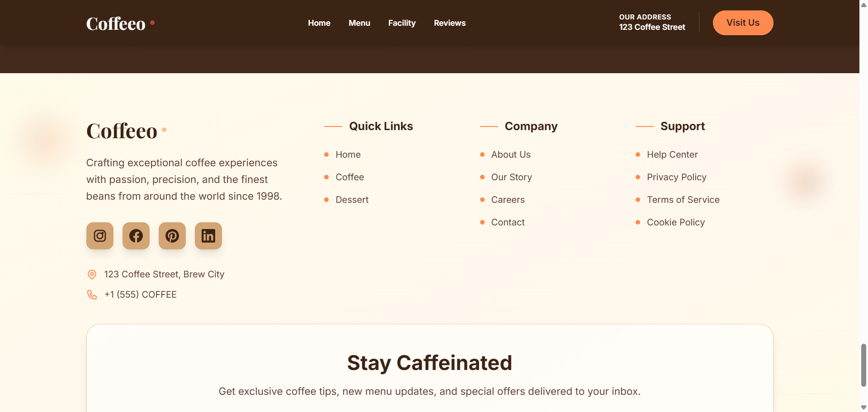
Task: Open Menu in the top navigation
Action: coord(359,23)
